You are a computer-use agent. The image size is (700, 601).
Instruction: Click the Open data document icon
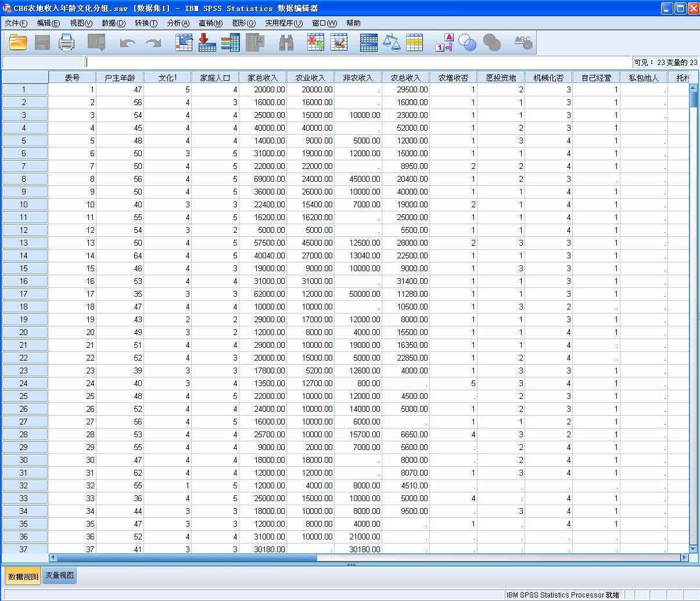click(18, 42)
